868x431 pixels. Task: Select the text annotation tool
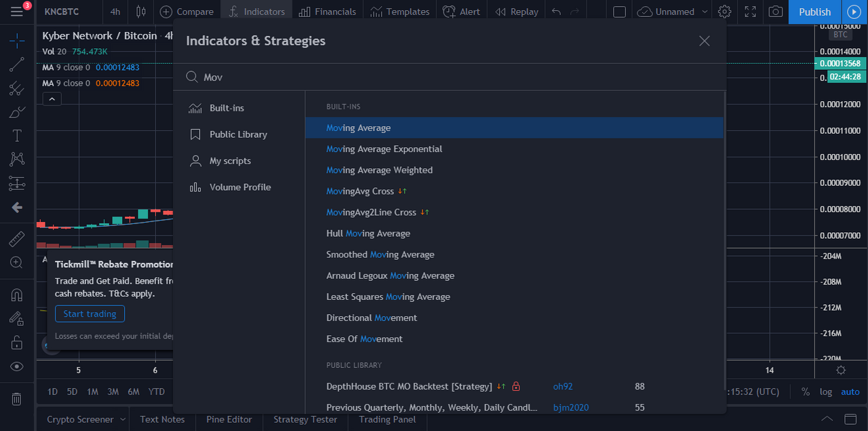17,136
